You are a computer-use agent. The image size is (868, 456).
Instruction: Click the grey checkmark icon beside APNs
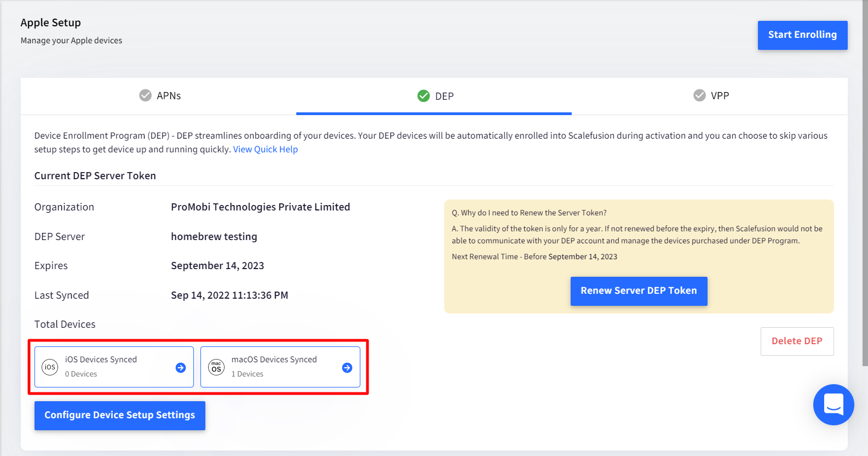click(x=145, y=95)
